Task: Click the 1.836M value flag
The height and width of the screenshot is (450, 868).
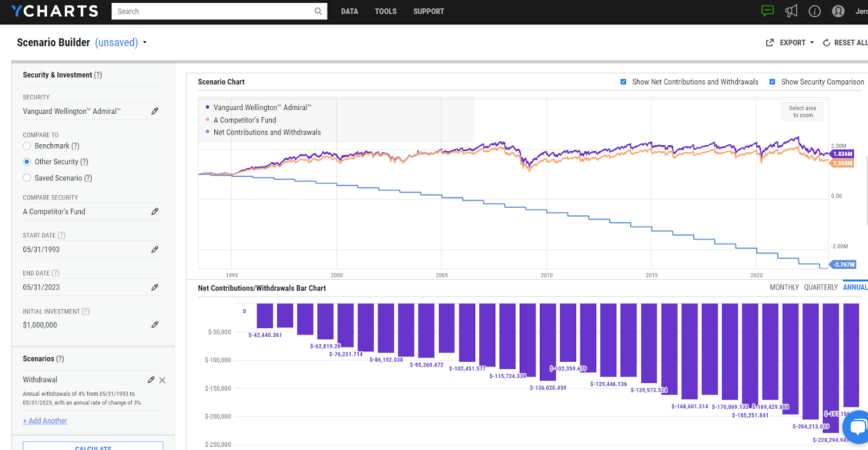Action: 842,154
